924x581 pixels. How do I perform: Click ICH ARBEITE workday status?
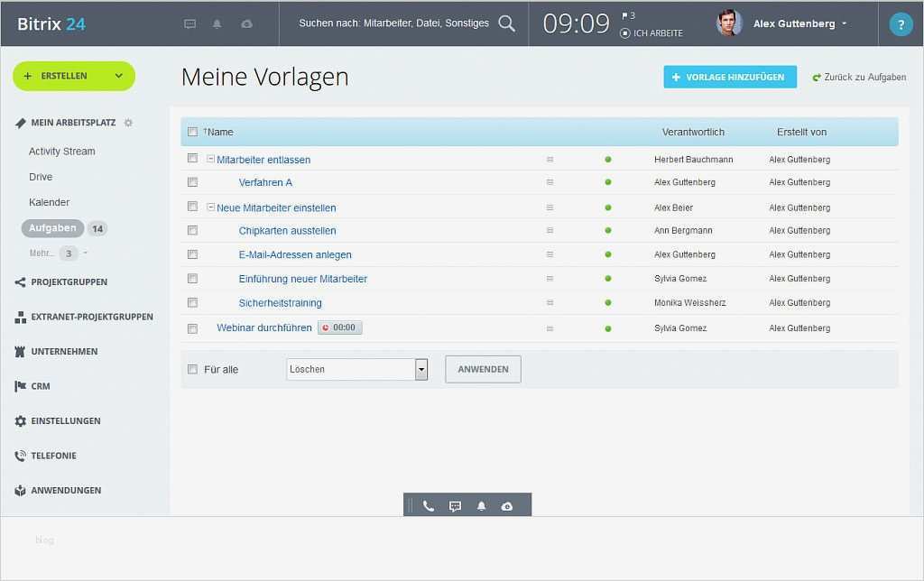click(651, 33)
